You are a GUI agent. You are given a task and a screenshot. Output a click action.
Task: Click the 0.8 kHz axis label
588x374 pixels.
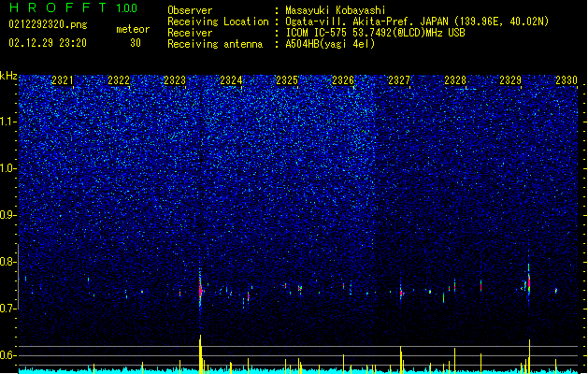tap(8, 262)
